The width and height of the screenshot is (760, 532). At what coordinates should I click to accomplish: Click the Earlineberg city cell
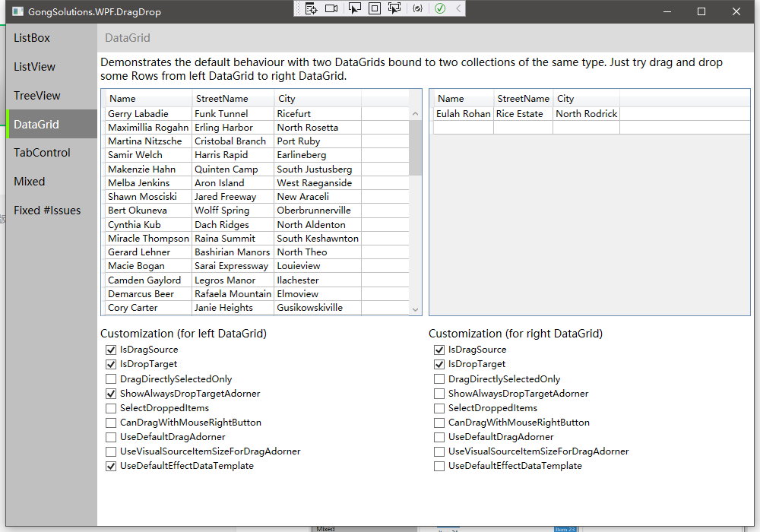click(x=318, y=155)
